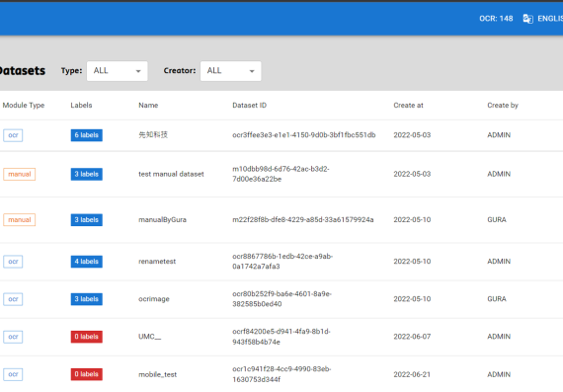Open the test manual dataset entry
Screen dimensions: 563x392
coord(171,174)
